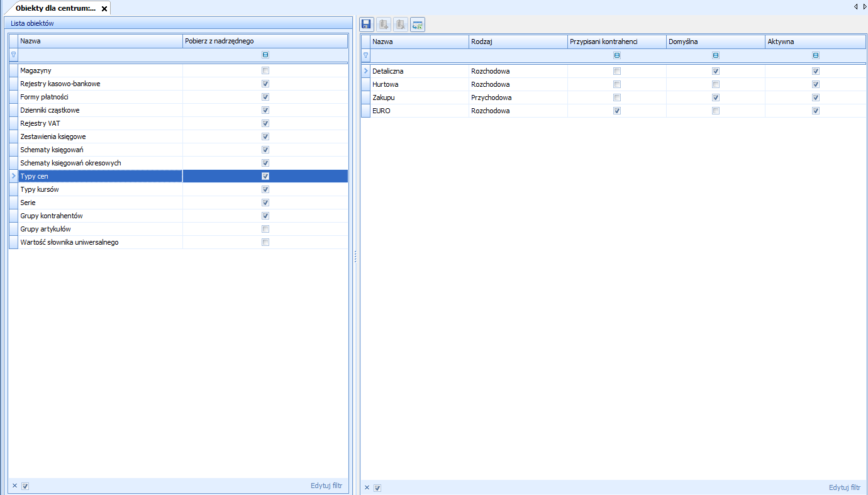868x495 pixels.
Task: Select the Zestawienia księgowe row
Action: tap(178, 136)
